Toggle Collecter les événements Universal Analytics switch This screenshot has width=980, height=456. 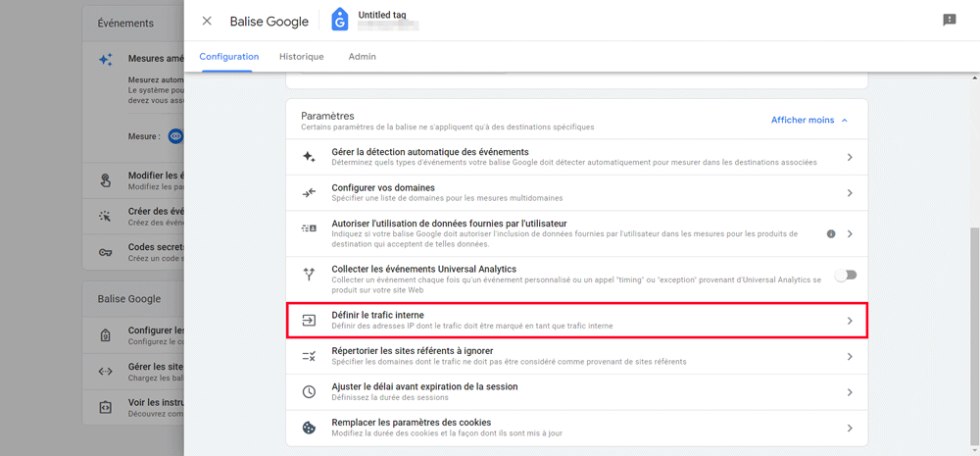(847, 275)
